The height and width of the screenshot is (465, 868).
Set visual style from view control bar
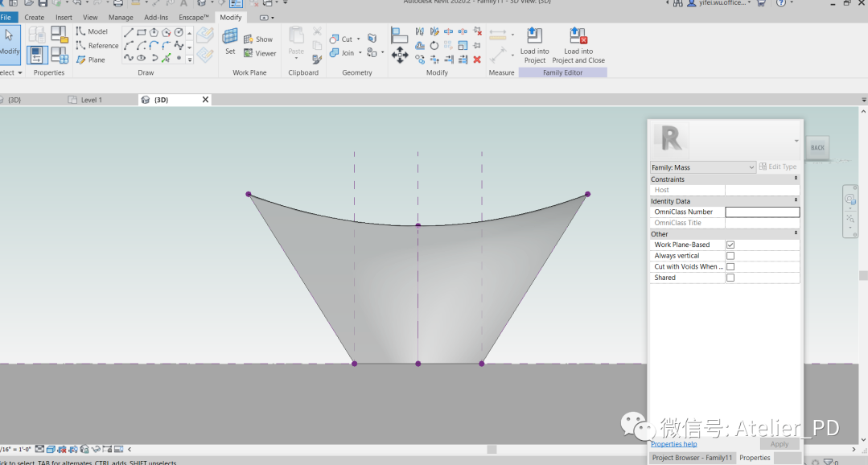(51, 450)
